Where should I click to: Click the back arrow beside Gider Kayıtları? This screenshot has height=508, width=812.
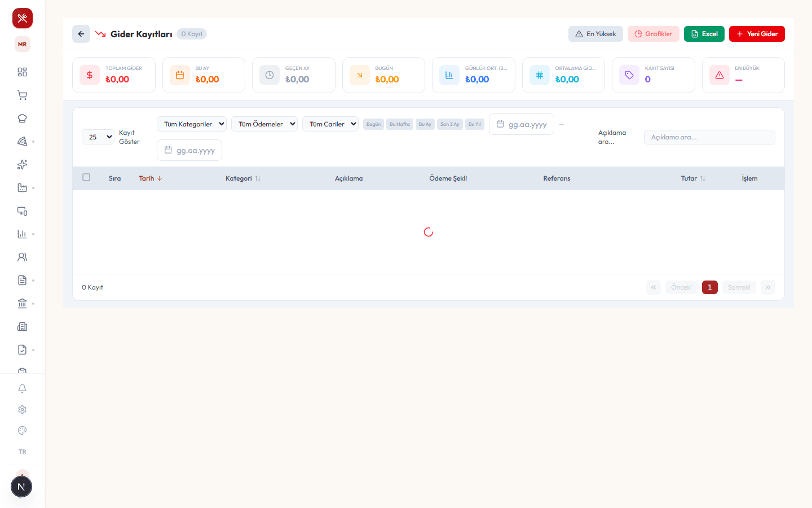point(81,34)
